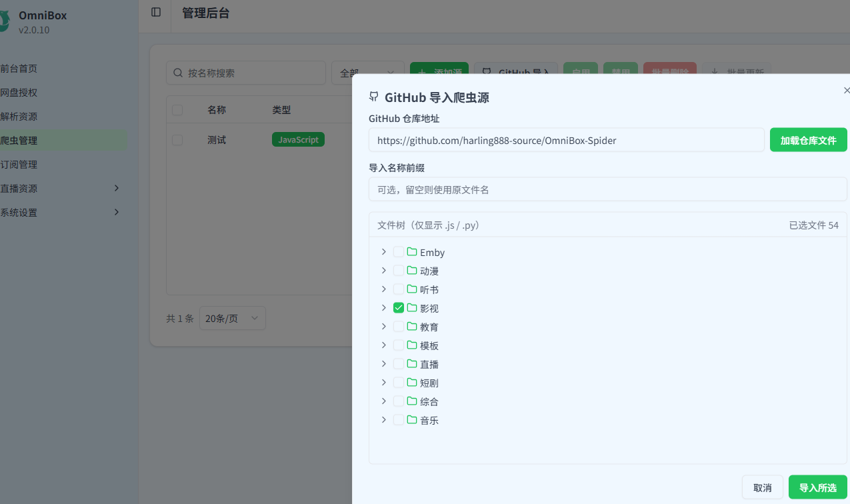
Task: Click the Emby folder icon
Action: pos(412,252)
